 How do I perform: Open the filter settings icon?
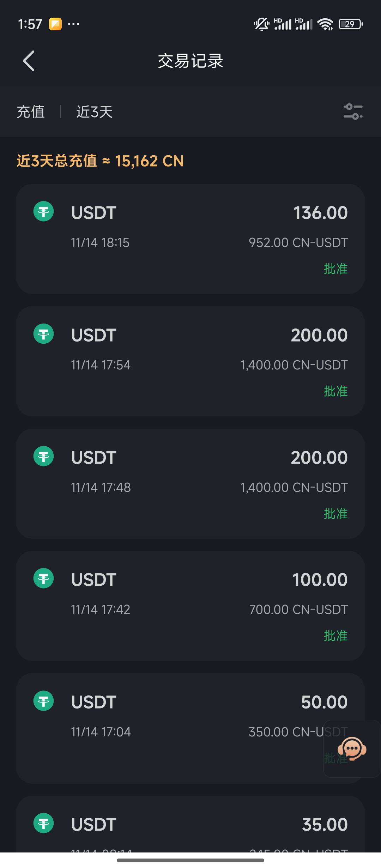coord(353,111)
